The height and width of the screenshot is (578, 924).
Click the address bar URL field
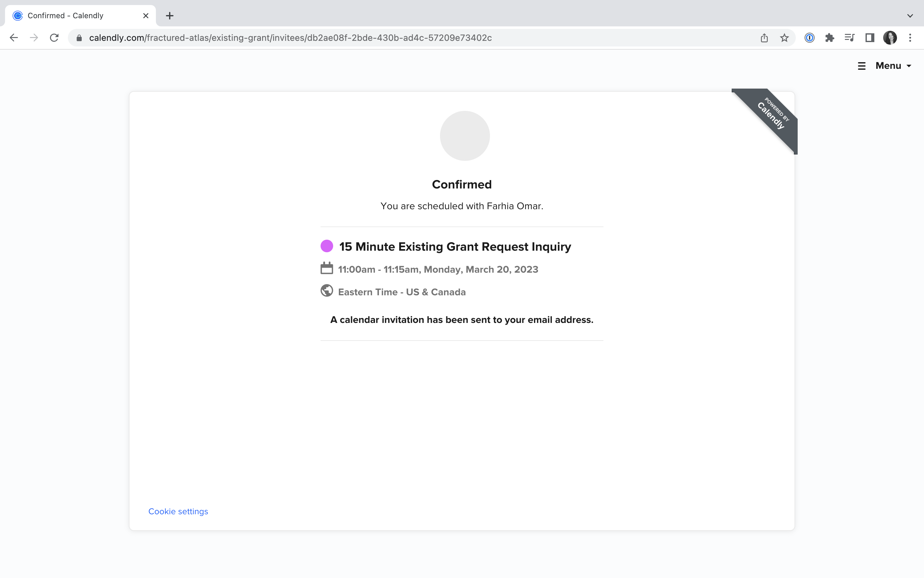click(291, 37)
